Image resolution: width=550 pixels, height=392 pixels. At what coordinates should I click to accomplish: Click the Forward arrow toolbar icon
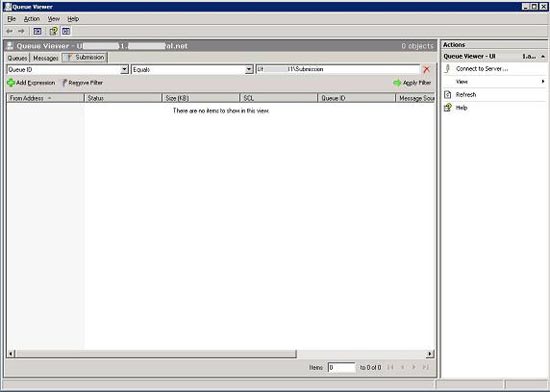[x=21, y=31]
